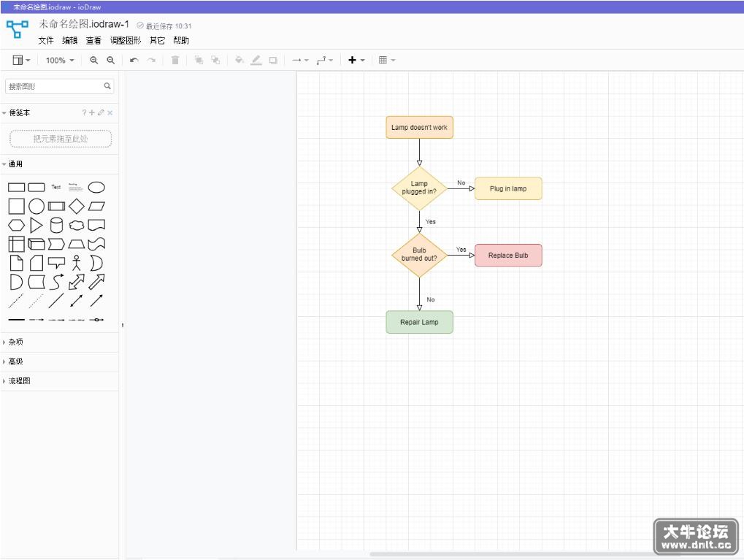Click the delete trash icon in toolbar
Image resolution: width=744 pixels, height=560 pixels.
click(175, 61)
